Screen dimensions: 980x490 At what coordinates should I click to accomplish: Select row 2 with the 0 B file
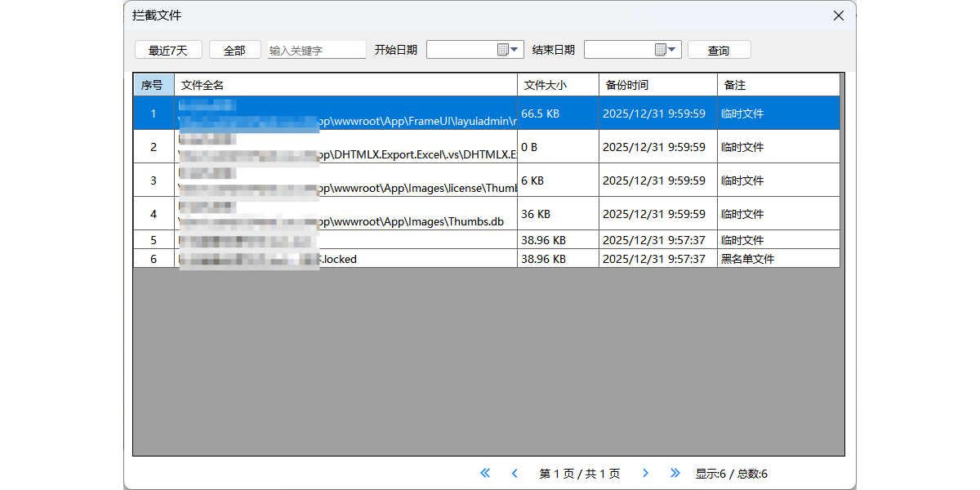(539, 147)
